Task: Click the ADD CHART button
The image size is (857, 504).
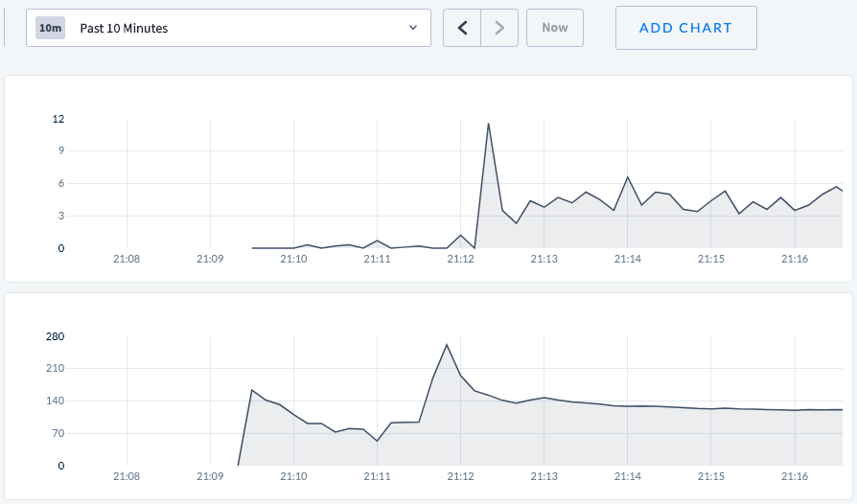Action: [x=686, y=28]
